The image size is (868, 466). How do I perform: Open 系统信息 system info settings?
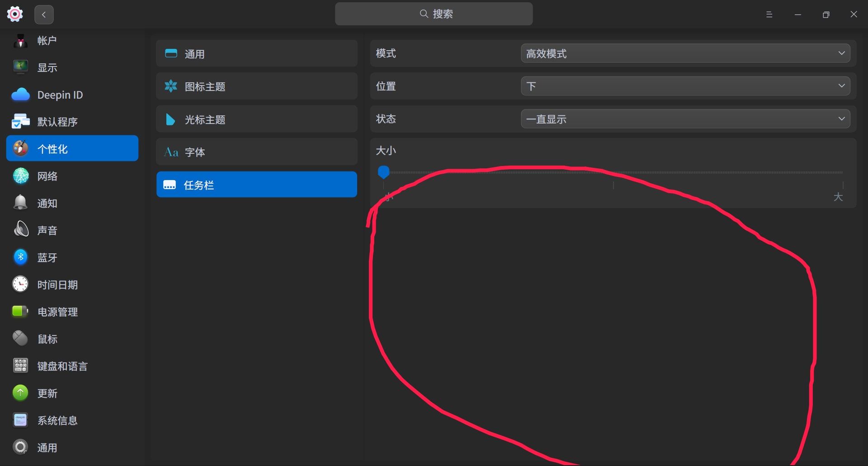pyautogui.click(x=21, y=420)
